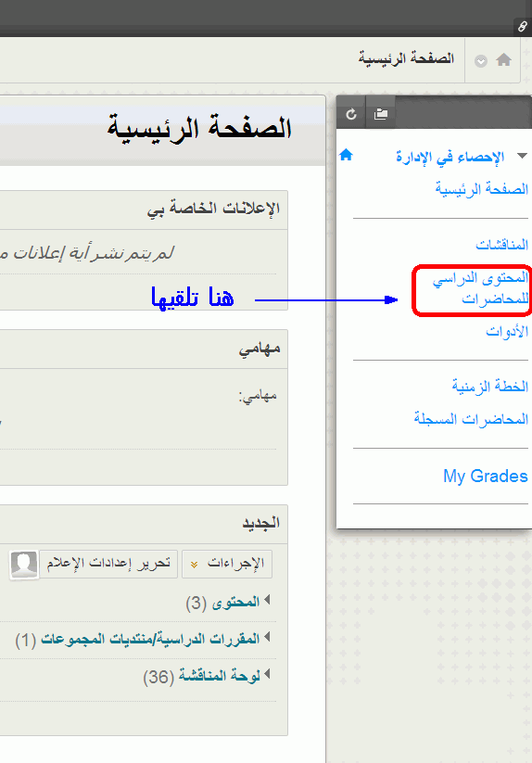Expand المقررات الدراسية/منتديات المجموعات item
The image size is (532, 763).
click(x=143, y=639)
